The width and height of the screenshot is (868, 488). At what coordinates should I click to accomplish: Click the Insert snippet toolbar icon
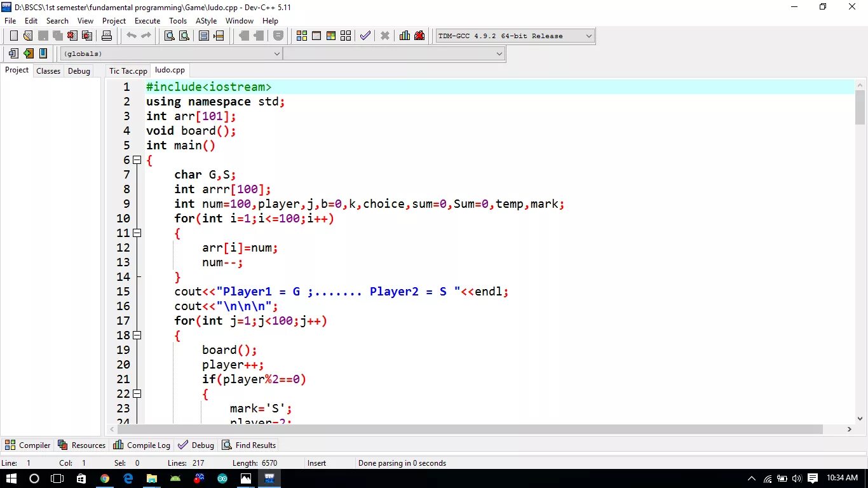(13, 53)
